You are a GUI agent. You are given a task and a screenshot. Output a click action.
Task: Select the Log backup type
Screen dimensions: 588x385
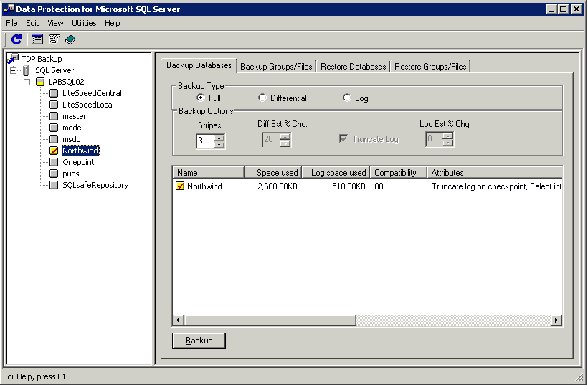coord(347,98)
